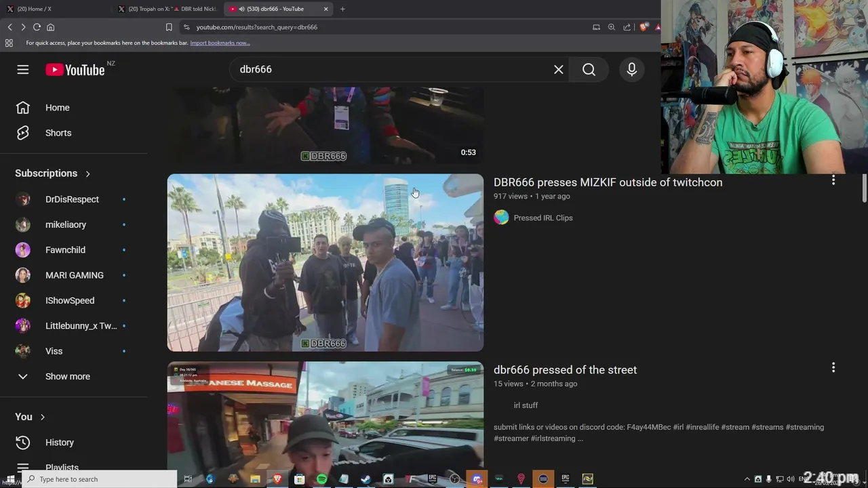Screen dimensions: 868x488
Task: Open 'DBR666 presses MIZKIF outside of twitchcon' title
Action: coord(608,182)
